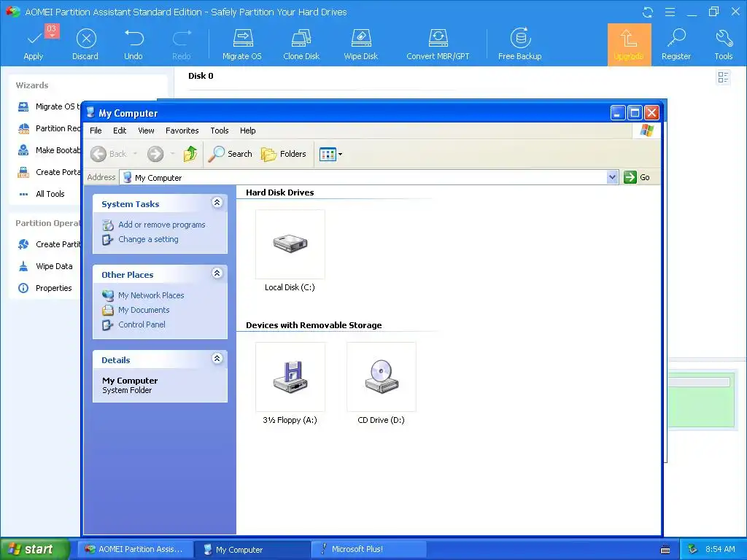Click the orange Upgrade button
The height and width of the screenshot is (560, 747).
(x=629, y=44)
